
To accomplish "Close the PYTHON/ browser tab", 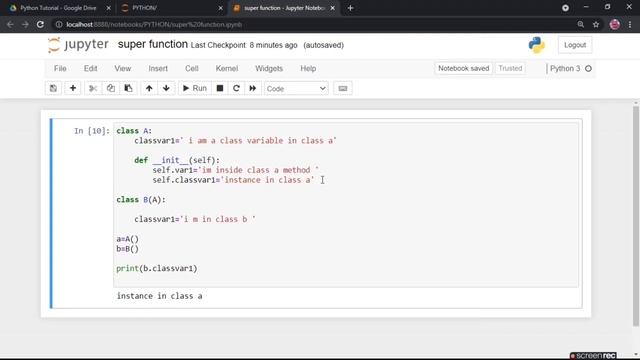I will pyautogui.click(x=220, y=8).
